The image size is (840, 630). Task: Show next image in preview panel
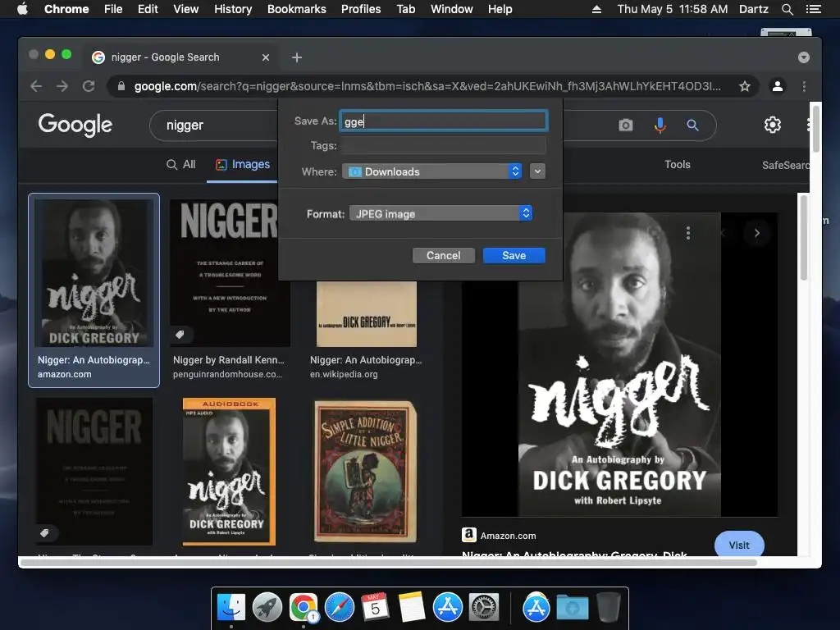[757, 233]
